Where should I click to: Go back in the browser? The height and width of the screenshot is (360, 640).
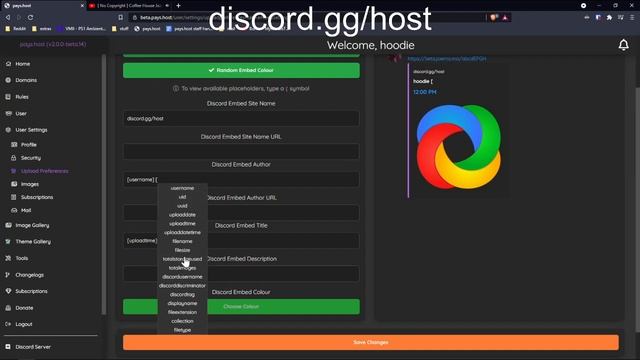coord(8,18)
